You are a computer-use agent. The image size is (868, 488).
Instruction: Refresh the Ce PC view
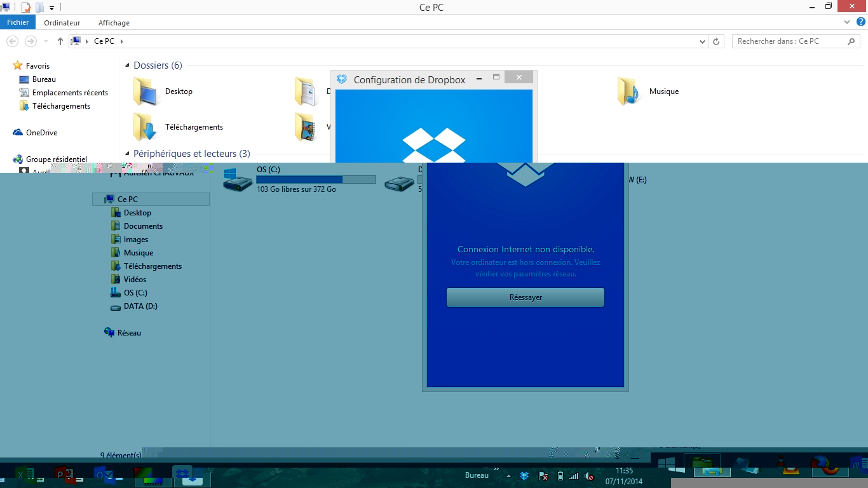coord(716,41)
